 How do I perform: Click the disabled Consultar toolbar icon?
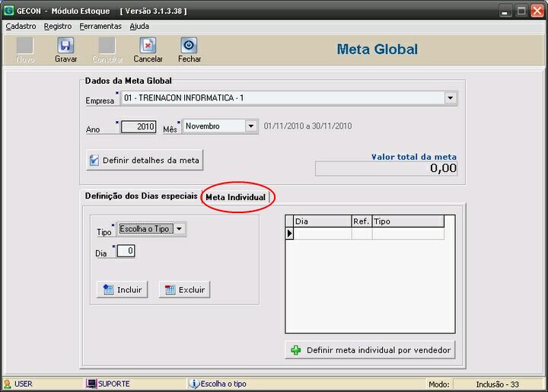[107, 46]
